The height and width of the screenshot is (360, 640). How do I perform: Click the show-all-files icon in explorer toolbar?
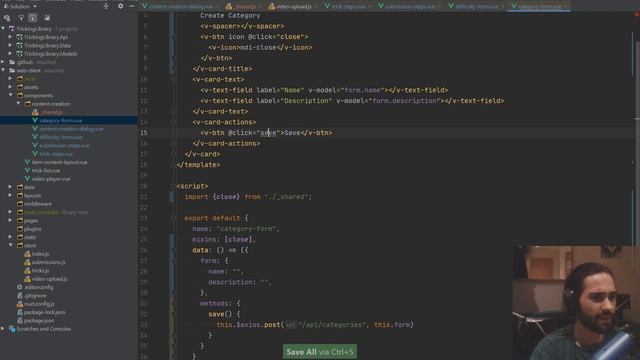(7, 18)
